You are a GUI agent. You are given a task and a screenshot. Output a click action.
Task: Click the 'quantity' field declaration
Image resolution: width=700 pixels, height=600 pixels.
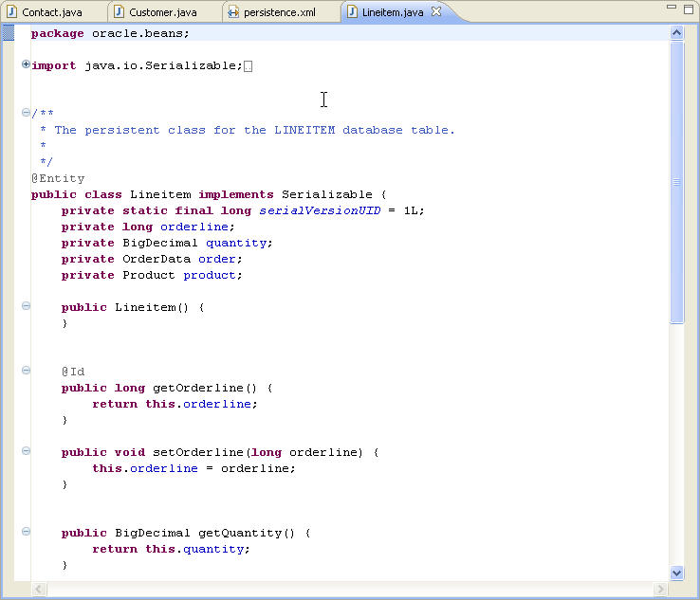click(236, 243)
